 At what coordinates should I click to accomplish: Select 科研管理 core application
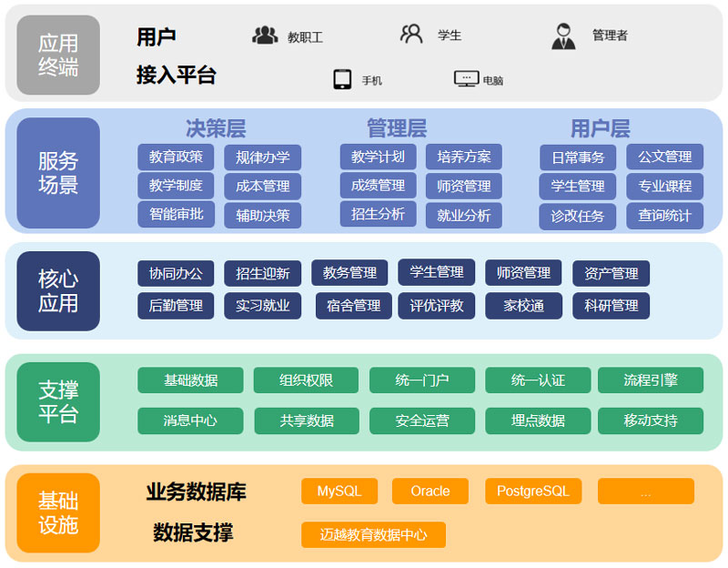[x=611, y=306]
